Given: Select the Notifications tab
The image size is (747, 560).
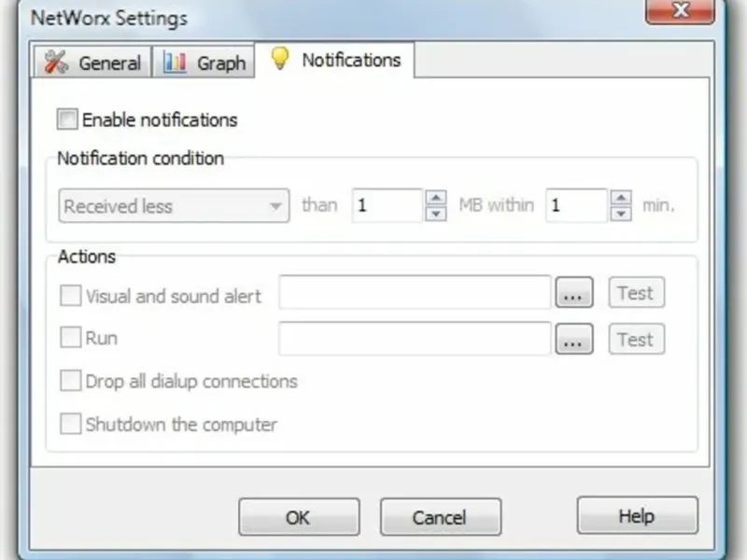Looking at the screenshot, I should tap(334, 60).
